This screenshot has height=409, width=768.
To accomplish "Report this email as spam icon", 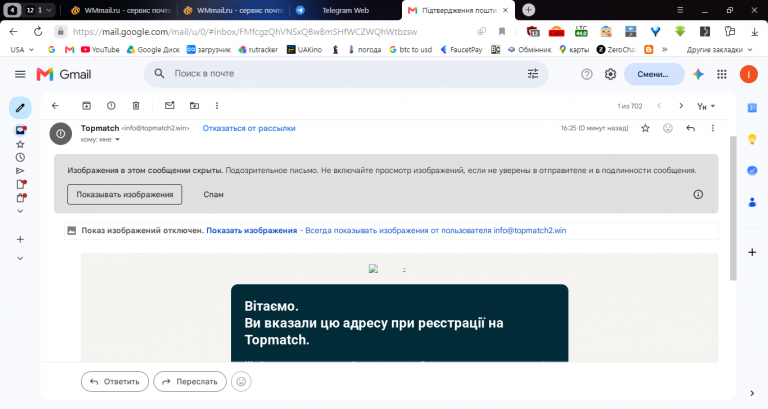I will 111,106.
